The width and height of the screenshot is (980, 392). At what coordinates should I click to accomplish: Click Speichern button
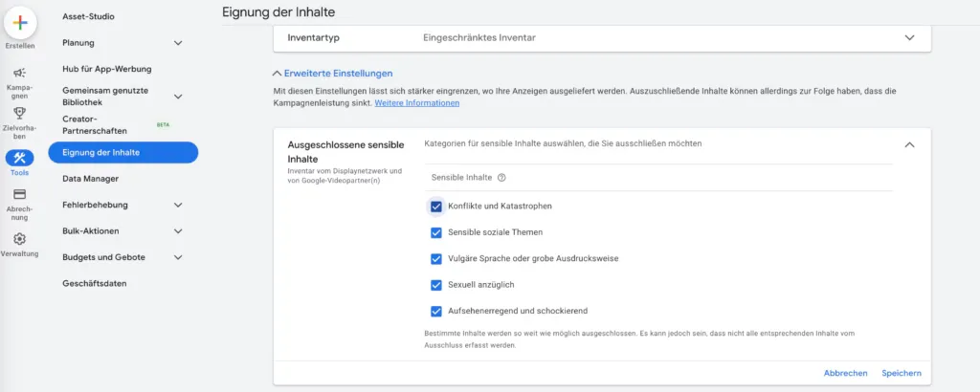click(902, 373)
